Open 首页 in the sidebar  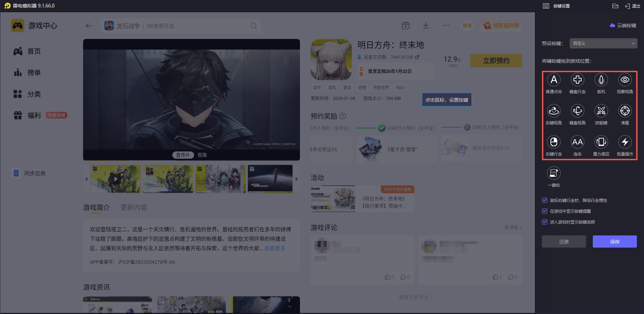27,51
